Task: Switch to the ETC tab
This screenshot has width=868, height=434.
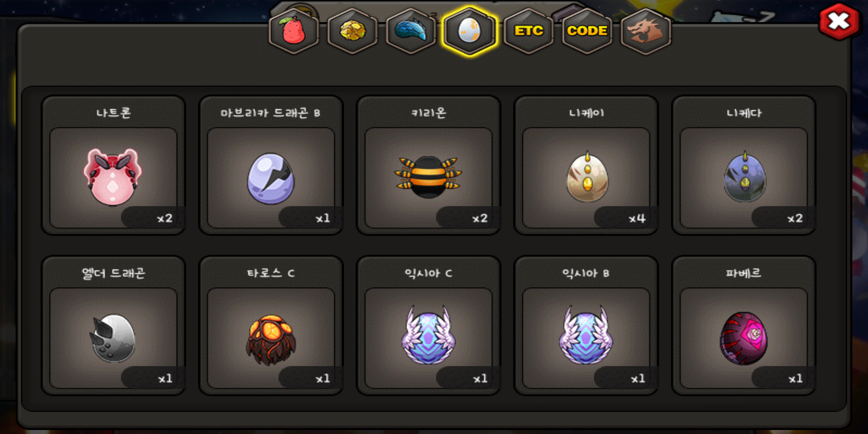Action: coord(528,31)
